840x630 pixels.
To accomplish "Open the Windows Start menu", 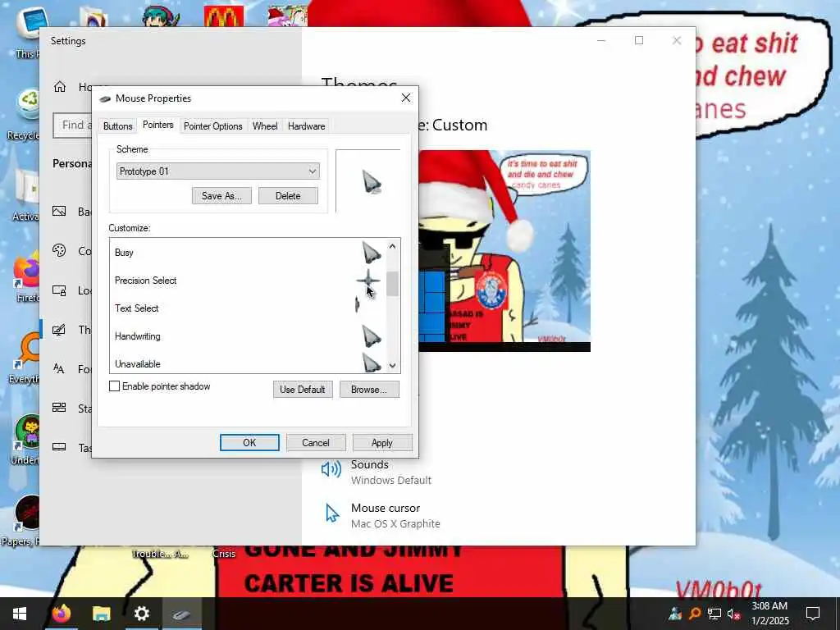I will [20, 614].
